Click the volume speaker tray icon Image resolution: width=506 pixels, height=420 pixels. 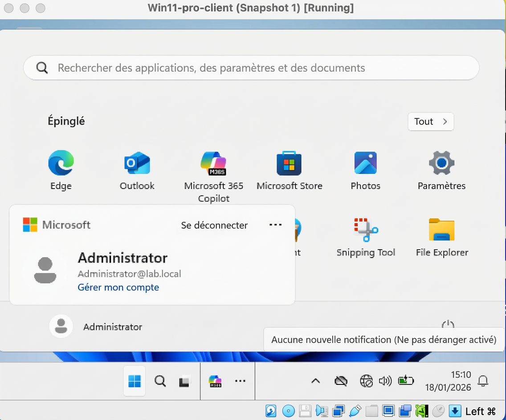385,381
